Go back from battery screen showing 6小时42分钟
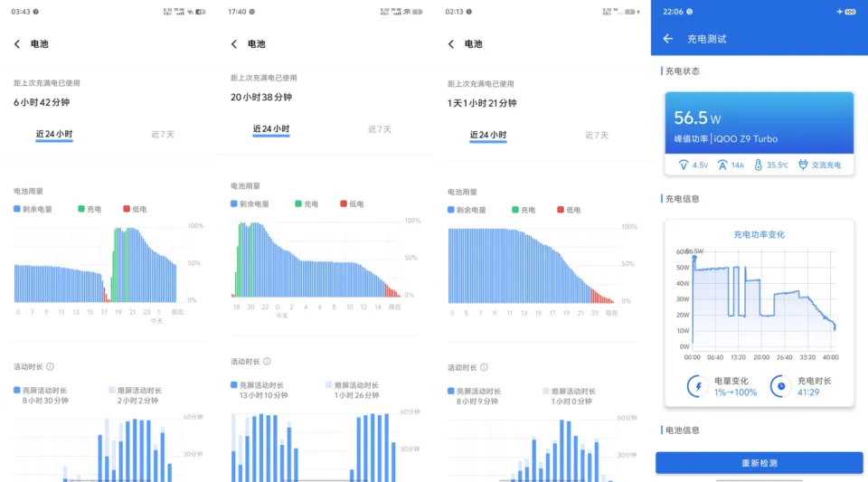Viewport: 868px width, 482px height. pos(17,43)
